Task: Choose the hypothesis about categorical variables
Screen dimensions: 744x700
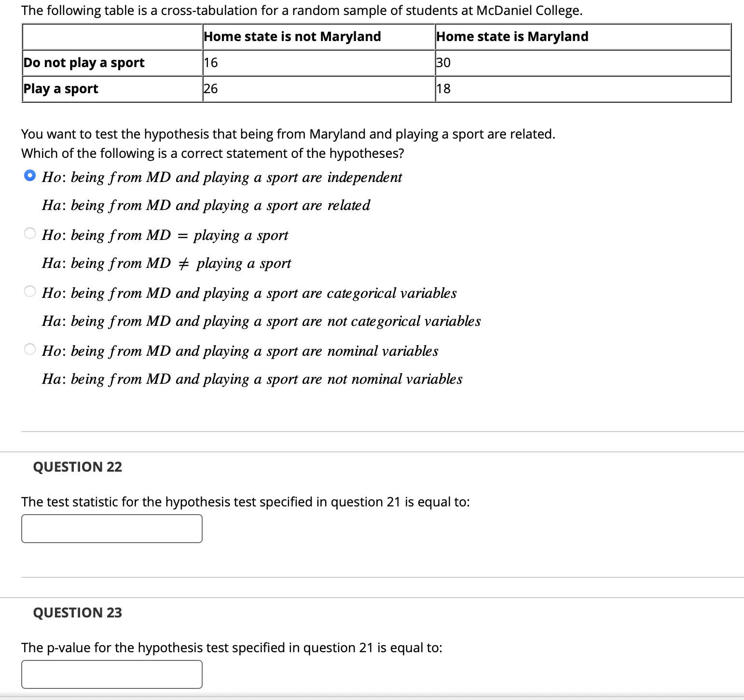Action: (29, 290)
